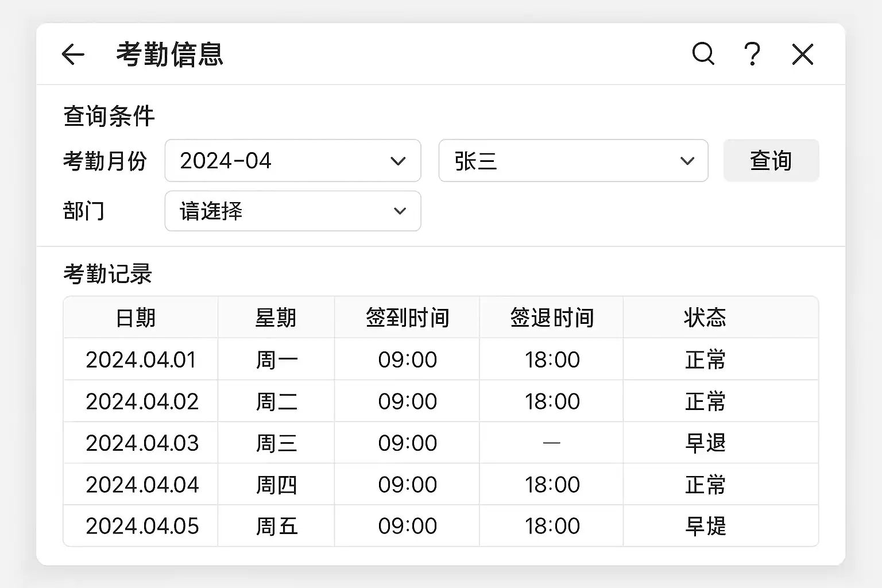The image size is (882, 588).
Task: Select the 签到时间 column header
Action: [x=407, y=318]
